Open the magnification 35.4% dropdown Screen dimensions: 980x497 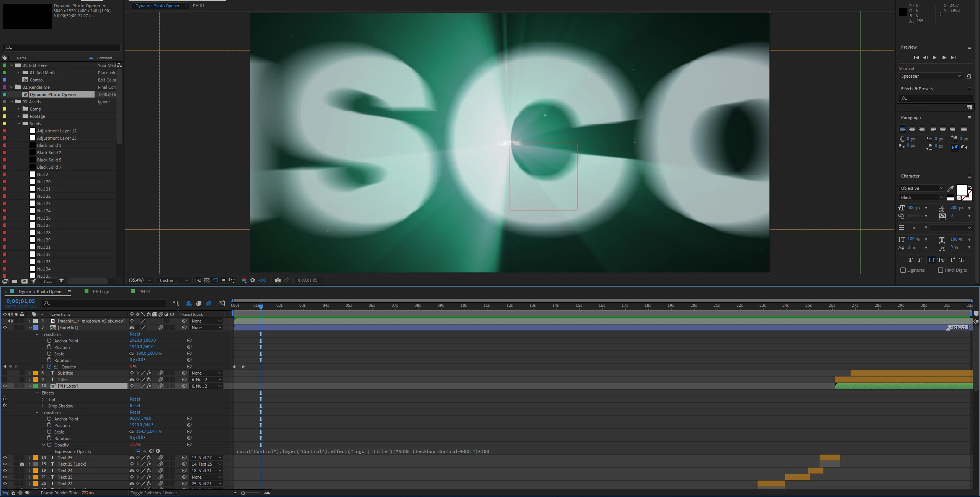coord(140,280)
